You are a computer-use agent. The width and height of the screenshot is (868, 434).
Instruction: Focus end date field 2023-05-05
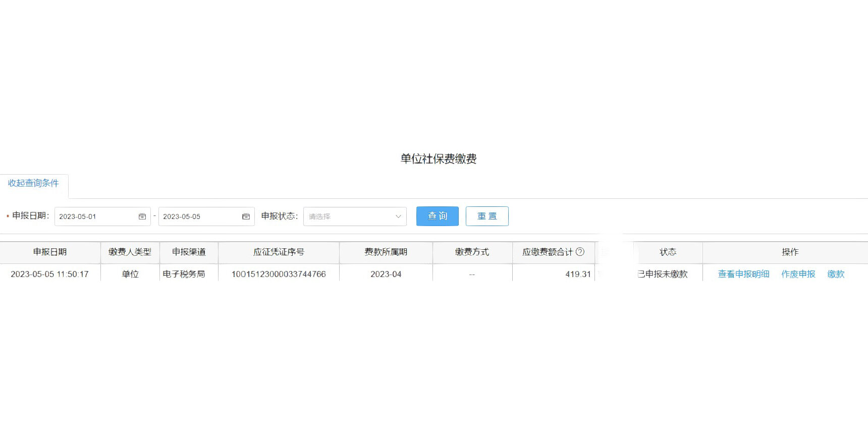click(x=206, y=216)
